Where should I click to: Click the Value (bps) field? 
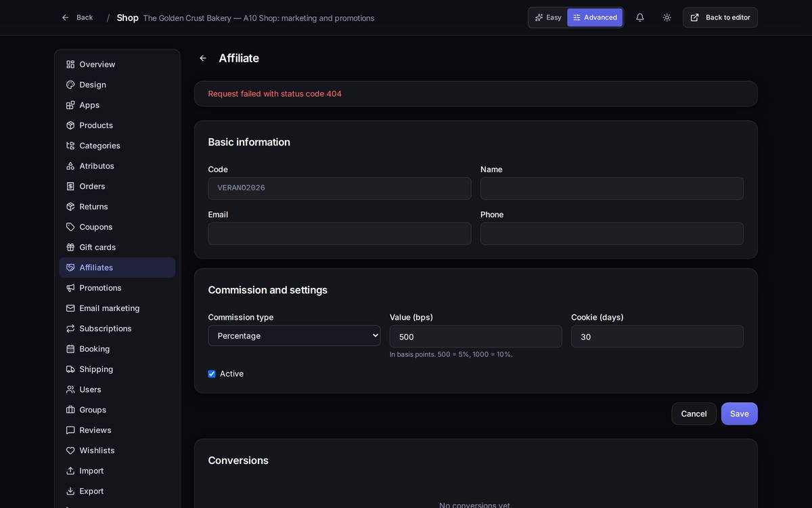[476, 337]
